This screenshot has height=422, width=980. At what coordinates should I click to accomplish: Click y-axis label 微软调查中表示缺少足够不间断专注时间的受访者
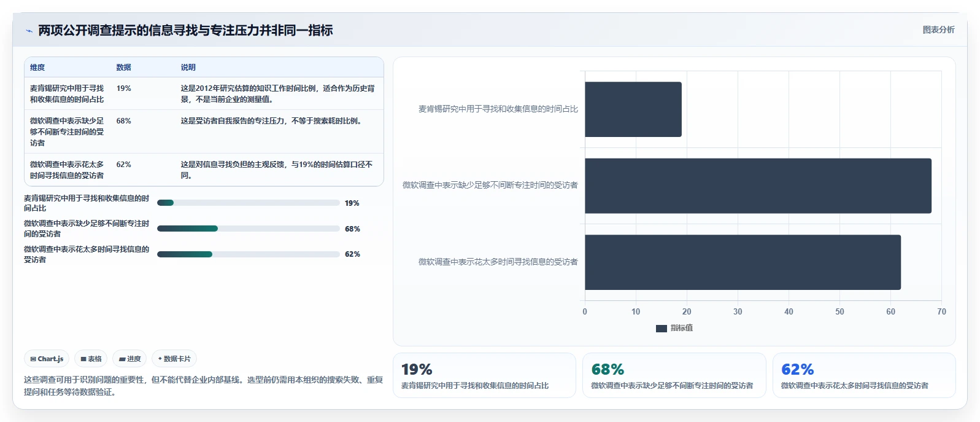[490, 185]
